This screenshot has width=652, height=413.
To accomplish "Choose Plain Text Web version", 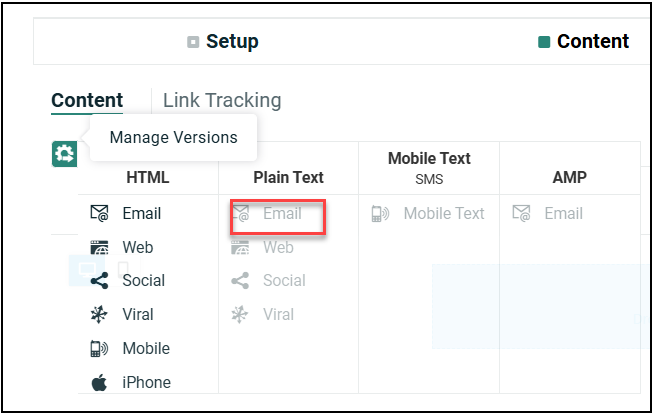I will pyautogui.click(x=278, y=247).
